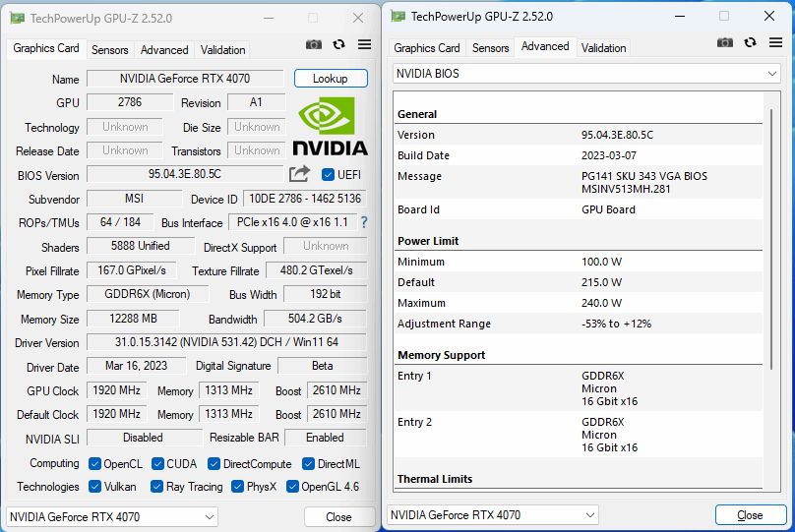The width and height of the screenshot is (795, 532).
Task: Switch to Graphics Card tab in right window
Action: coord(426,47)
